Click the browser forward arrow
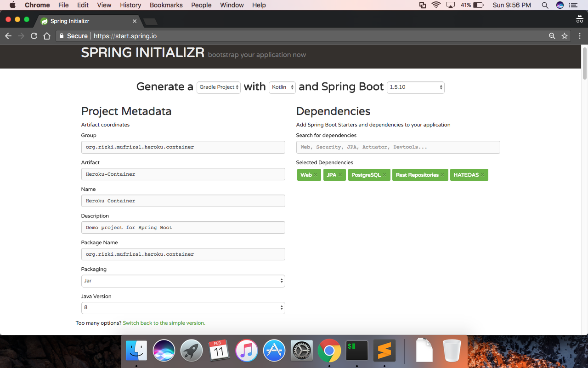This screenshot has width=588, height=368. 21,36
